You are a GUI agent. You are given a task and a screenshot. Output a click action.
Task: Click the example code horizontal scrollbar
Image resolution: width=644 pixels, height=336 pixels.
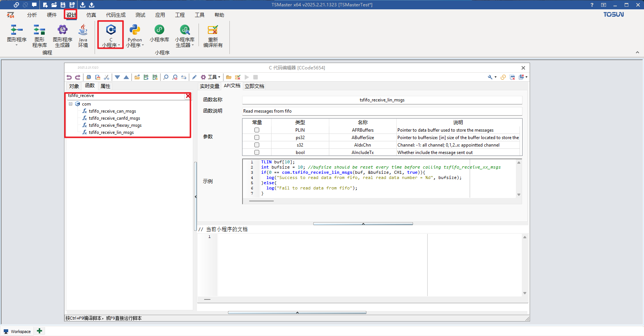tap(261, 201)
